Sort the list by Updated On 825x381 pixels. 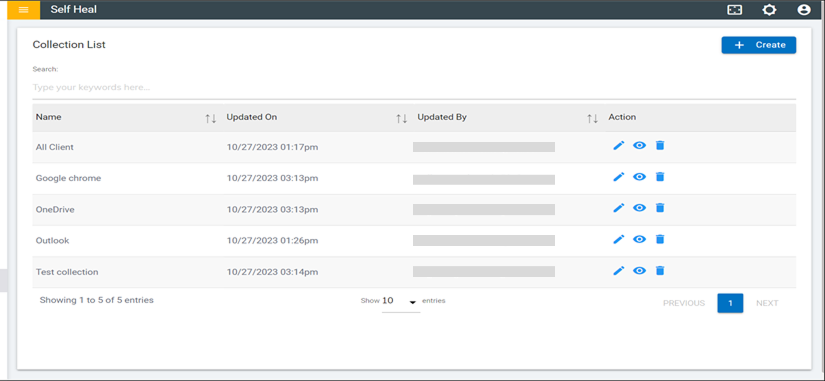401,118
